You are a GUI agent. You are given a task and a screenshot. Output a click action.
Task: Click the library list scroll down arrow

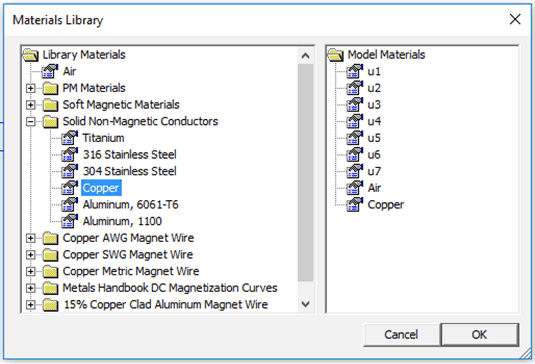306,304
